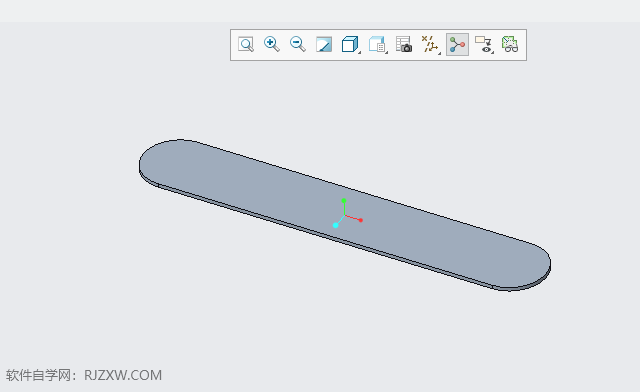Click the coordinate triad on the model
The width and height of the screenshot is (640, 392).
tap(346, 214)
